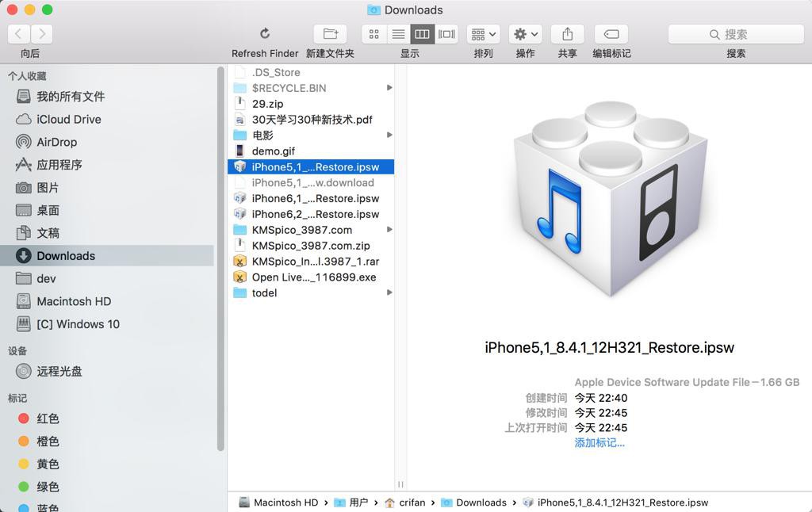Click 用户 in path bar
Screen dimensions: 812x512
click(351, 502)
